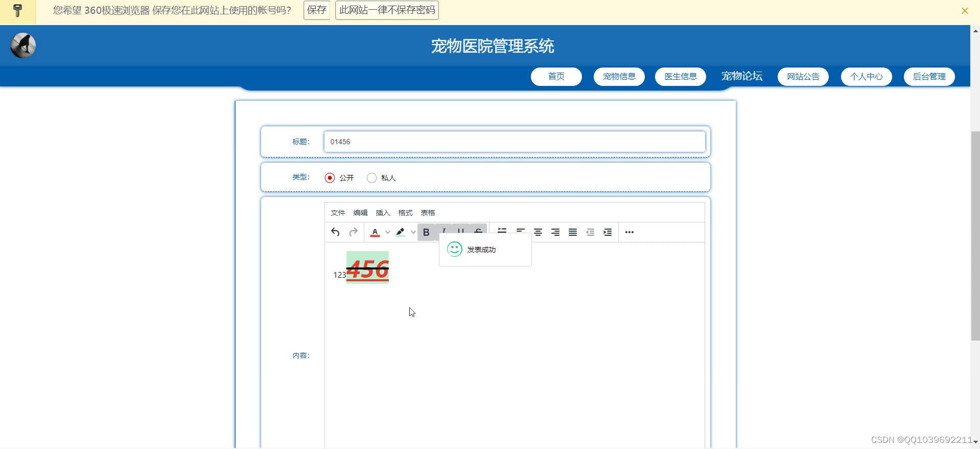
Task: Show more toolbar options ellipsis
Action: 629,232
